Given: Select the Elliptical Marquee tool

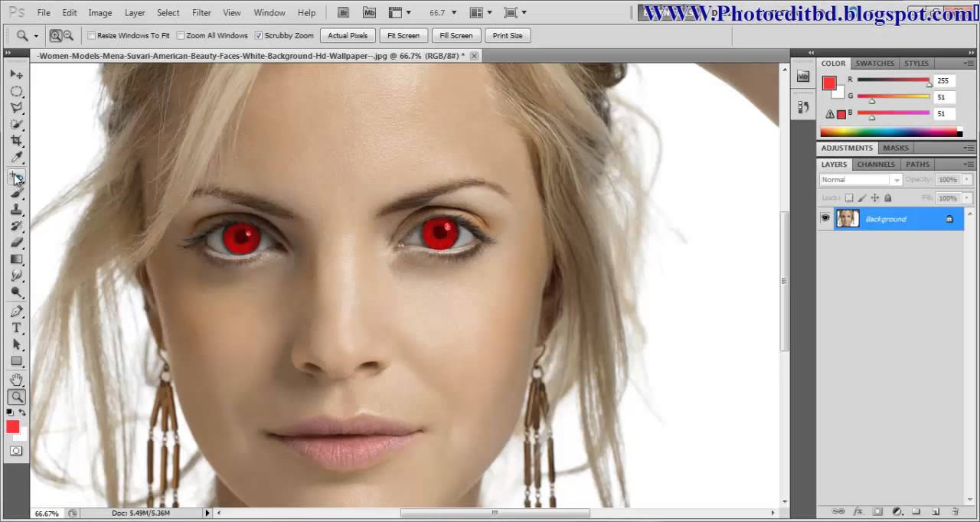Looking at the screenshot, I should tap(16, 91).
